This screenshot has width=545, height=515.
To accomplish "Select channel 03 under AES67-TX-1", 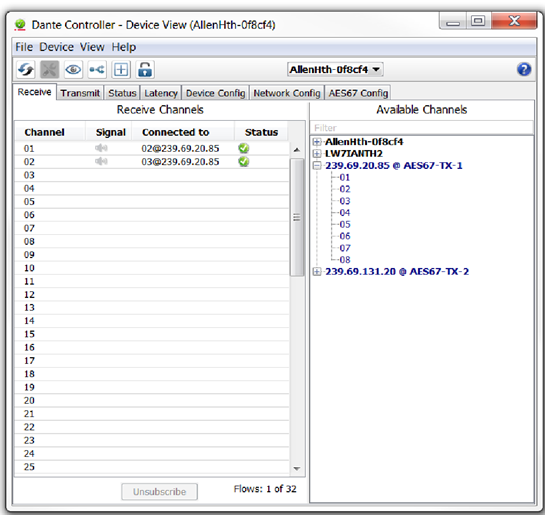I will [344, 201].
